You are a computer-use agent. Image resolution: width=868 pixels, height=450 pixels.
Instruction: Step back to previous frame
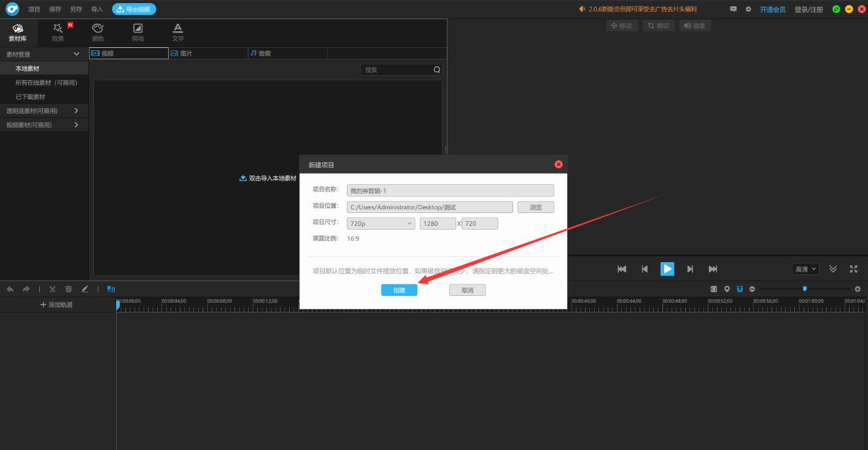pyautogui.click(x=645, y=269)
